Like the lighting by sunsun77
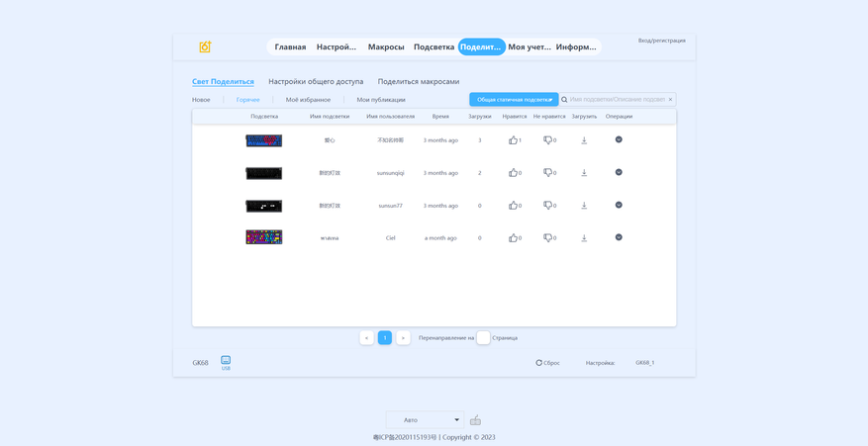Viewport: 868px width, 446px height. pyautogui.click(x=513, y=206)
